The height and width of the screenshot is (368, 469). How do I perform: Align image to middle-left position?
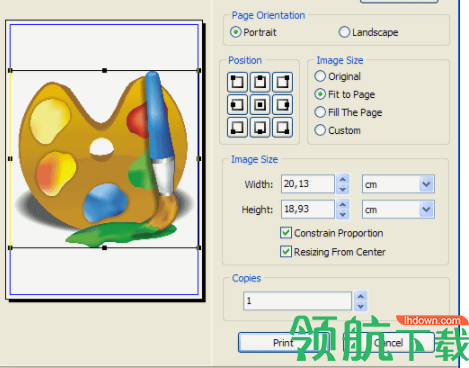pyautogui.click(x=237, y=105)
